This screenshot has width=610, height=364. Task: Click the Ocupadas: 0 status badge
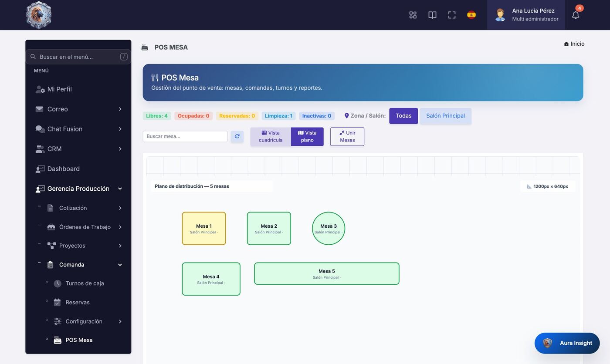pos(193,116)
